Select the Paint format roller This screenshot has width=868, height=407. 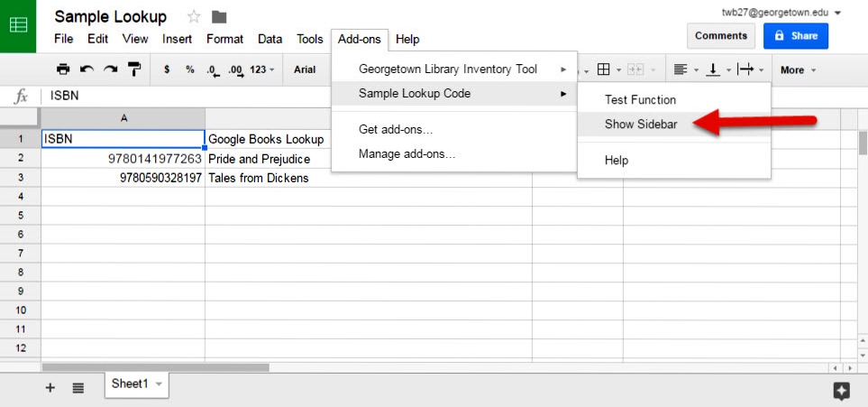[x=134, y=69]
